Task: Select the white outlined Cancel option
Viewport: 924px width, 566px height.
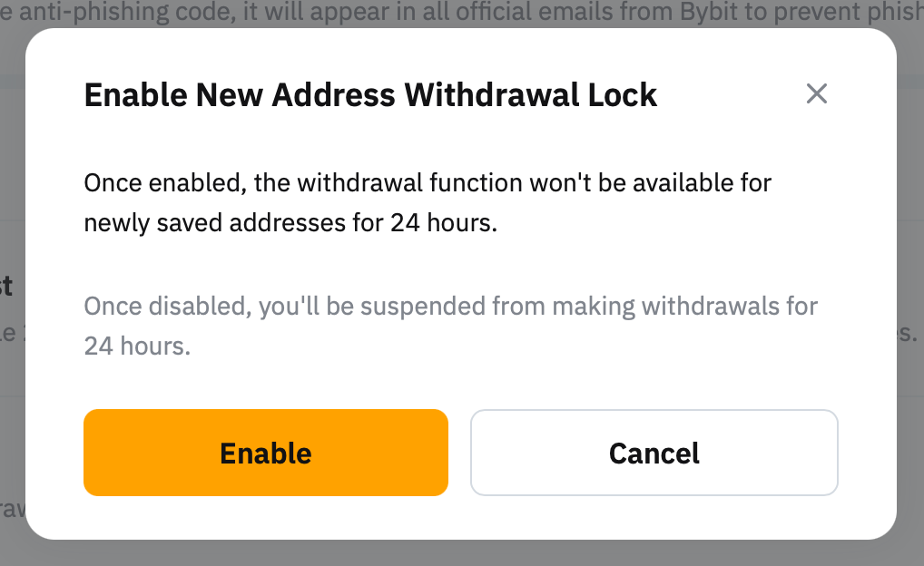Action: tap(654, 453)
